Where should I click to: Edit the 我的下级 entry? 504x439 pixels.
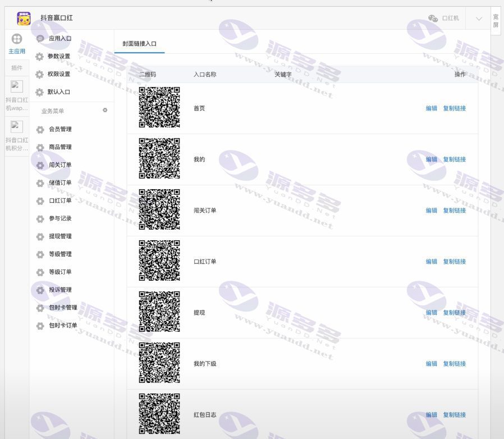pyautogui.click(x=432, y=364)
